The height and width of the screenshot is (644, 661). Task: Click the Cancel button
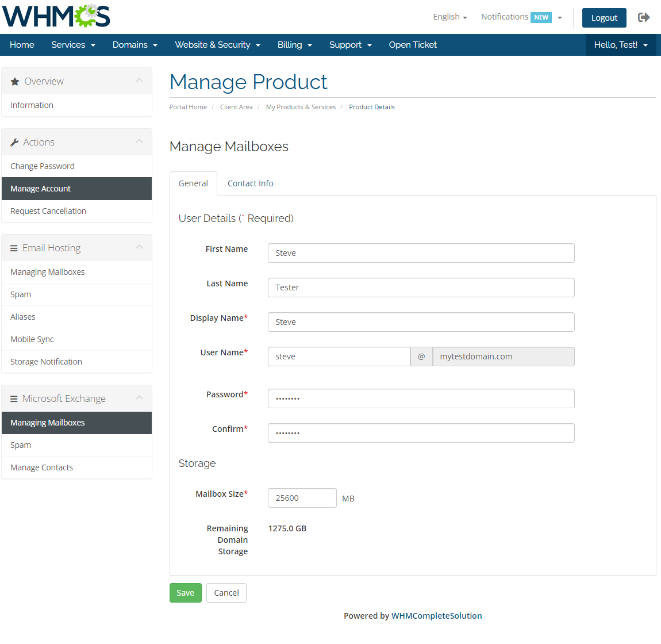226,593
